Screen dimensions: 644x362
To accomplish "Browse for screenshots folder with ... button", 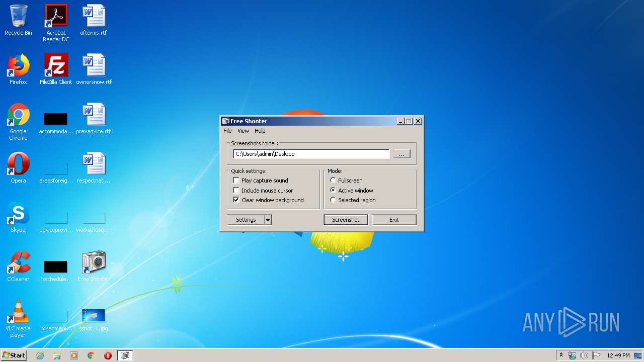I will tap(401, 154).
